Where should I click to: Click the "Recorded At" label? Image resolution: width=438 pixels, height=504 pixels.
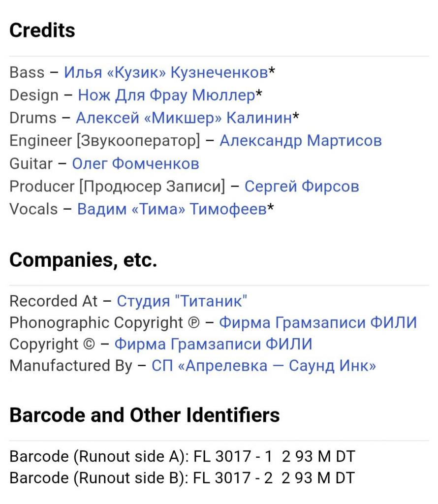(x=54, y=301)
